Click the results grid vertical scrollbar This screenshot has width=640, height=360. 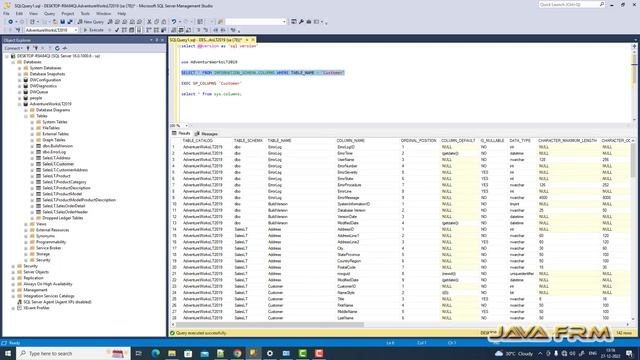pyautogui.click(x=633, y=159)
